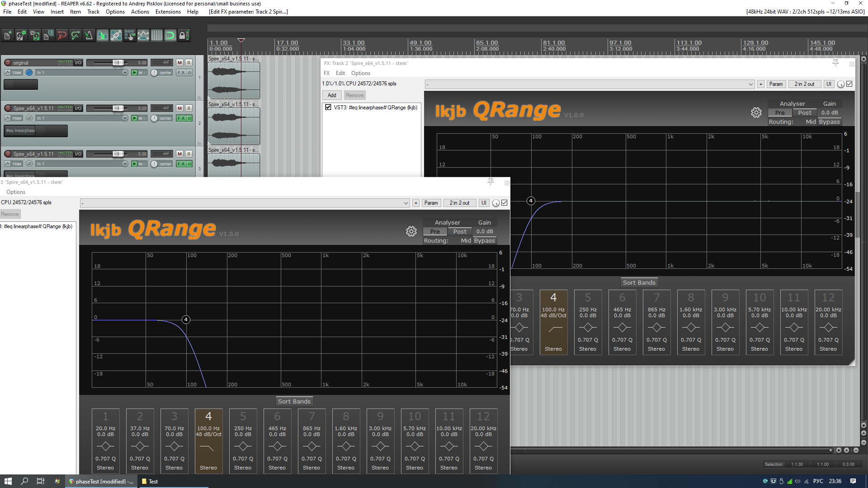The height and width of the screenshot is (488, 868).
Task: Click the Add button in the FX window
Action: pyautogui.click(x=332, y=95)
